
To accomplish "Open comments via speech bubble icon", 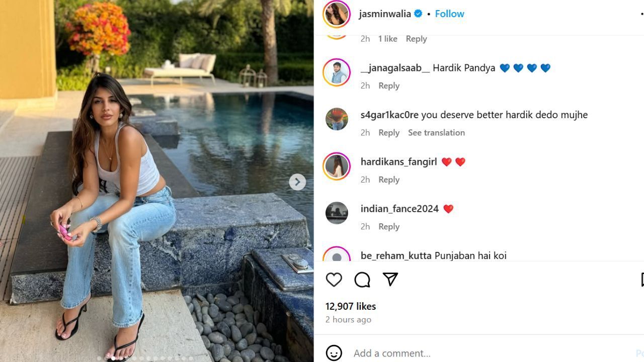I will click(362, 280).
